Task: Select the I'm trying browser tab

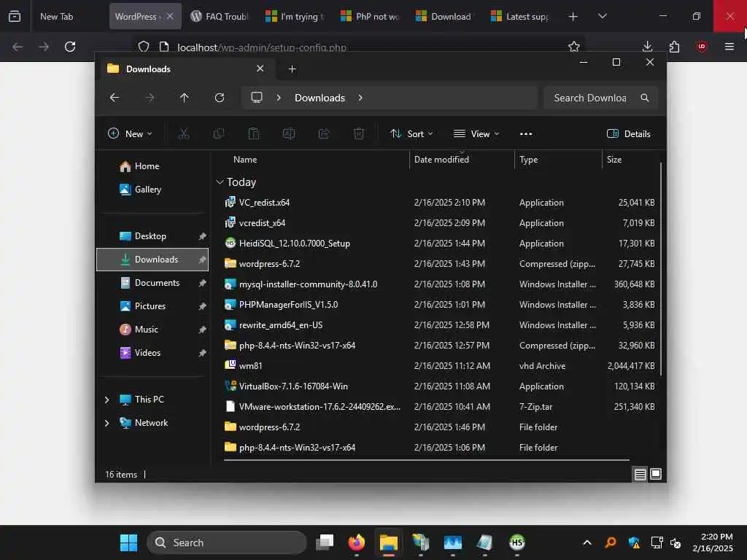Action: 296,16
